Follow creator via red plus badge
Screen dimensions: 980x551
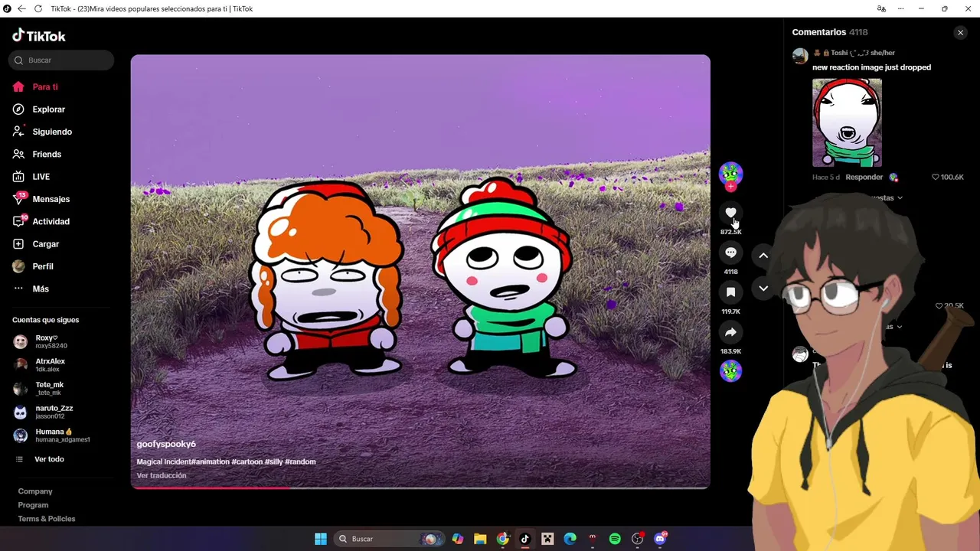click(730, 186)
